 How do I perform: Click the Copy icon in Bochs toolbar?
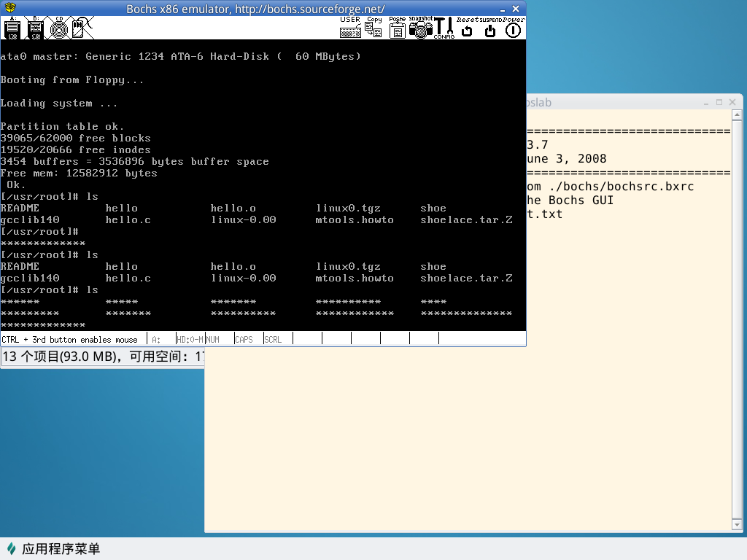pos(373,28)
